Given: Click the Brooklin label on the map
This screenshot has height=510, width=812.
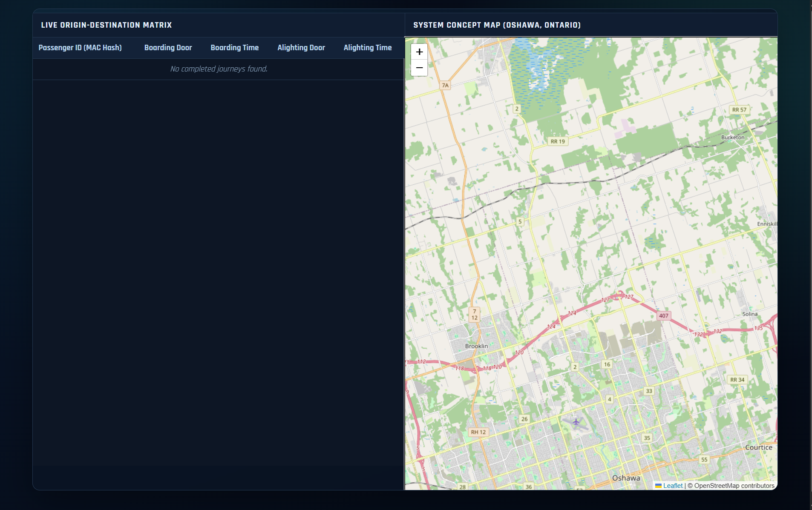Looking at the screenshot, I should coord(476,346).
